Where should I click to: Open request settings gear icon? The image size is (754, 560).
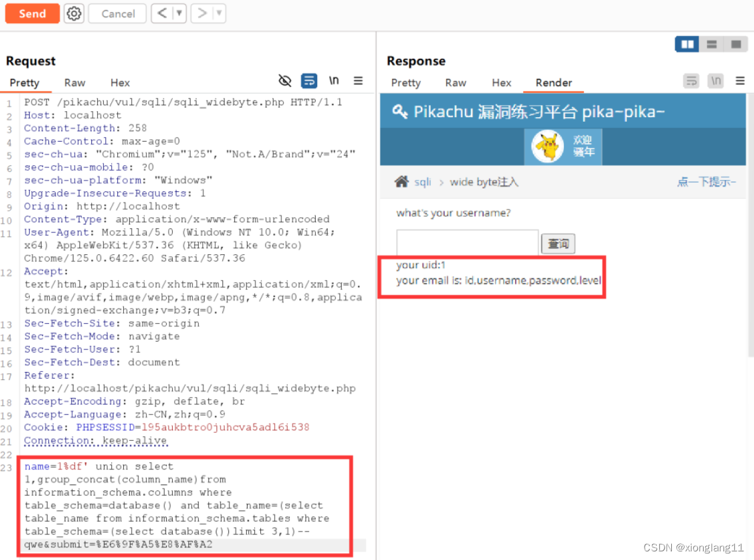pyautogui.click(x=74, y=13)
